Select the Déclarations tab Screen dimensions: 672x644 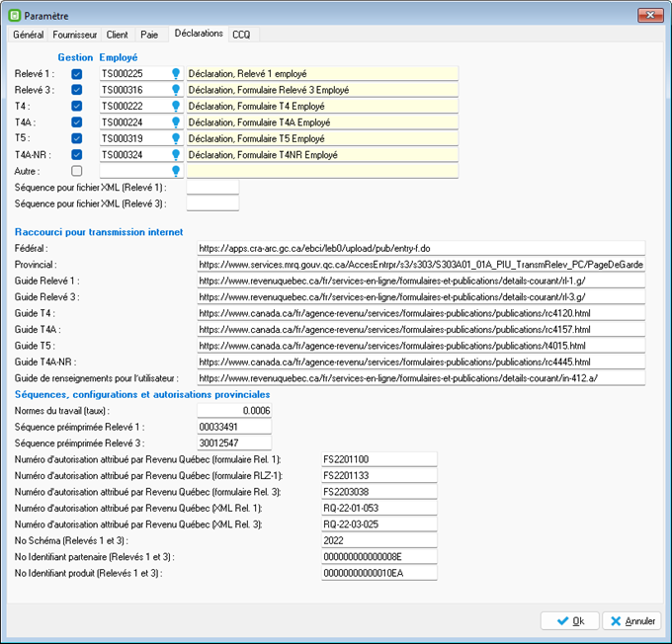[199, 34]
